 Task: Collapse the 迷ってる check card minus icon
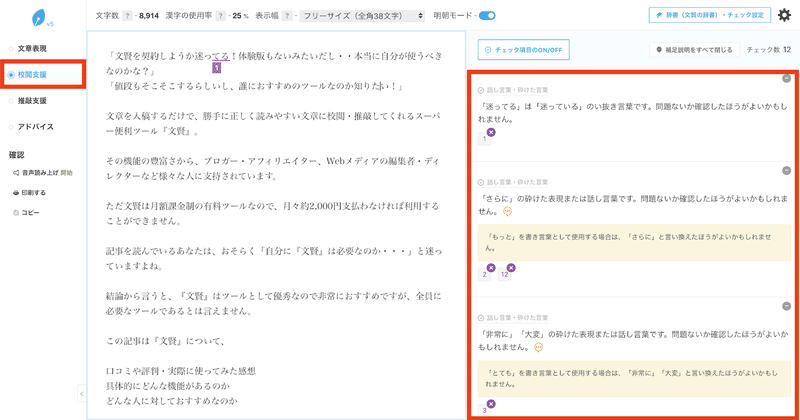[787, 78]
